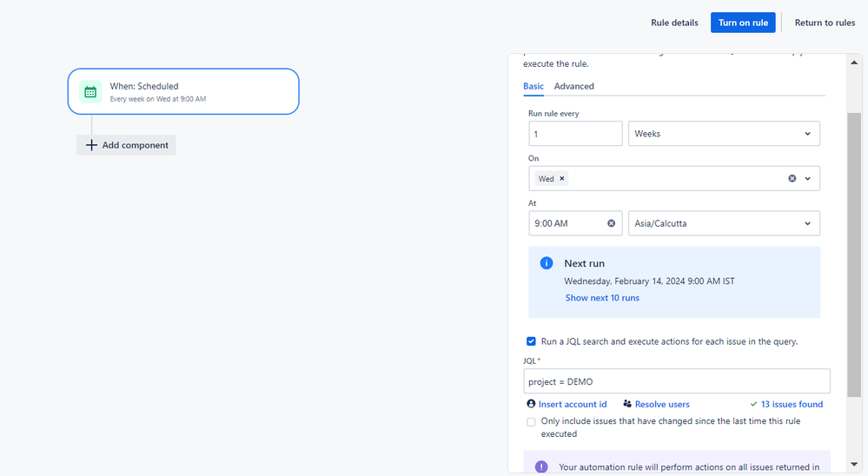The height and width of the screenshot is (476, 868).
Task: Click the purple warning icon at the bottom
Action: pyautogui.click(x=541, y=466)
